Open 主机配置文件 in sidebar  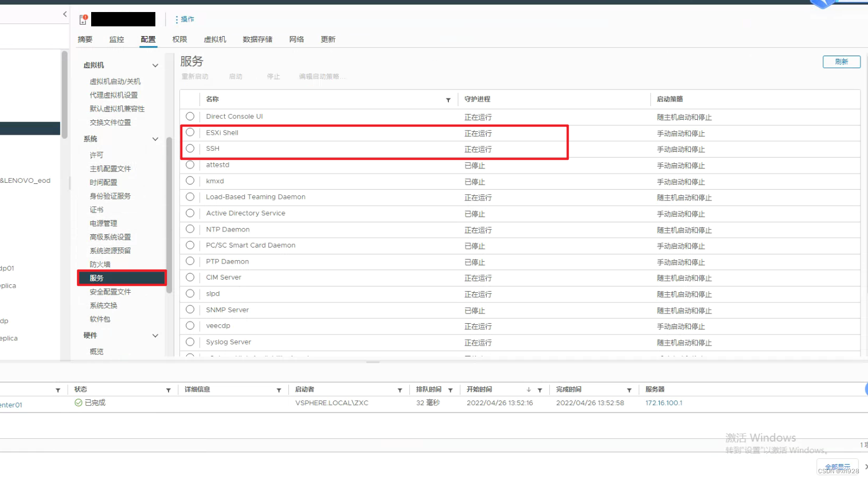pyautogui.click(x=110, y=169)
